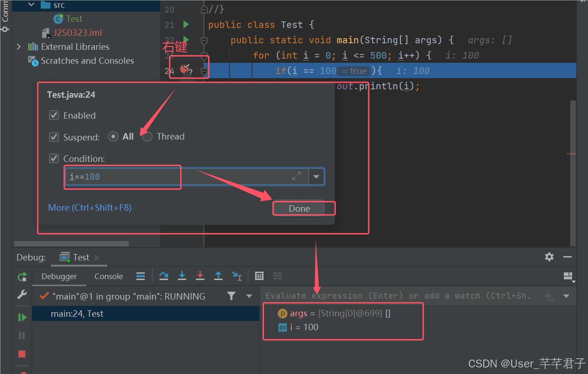Resume the program with green play icon
The width and height of the screenshot is (588, 374).
click(21, 317)
